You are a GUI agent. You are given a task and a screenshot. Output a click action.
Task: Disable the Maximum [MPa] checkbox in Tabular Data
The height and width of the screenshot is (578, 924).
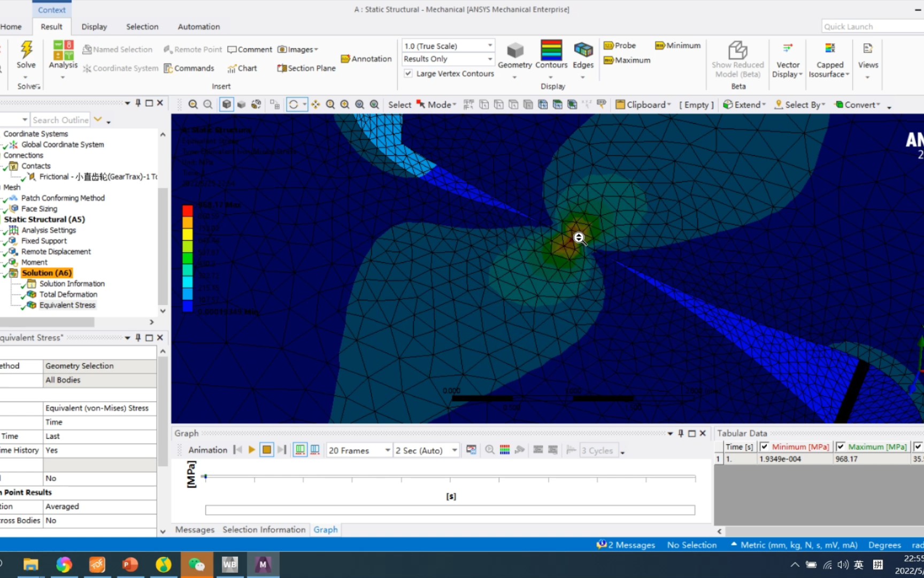click(841, 446)
